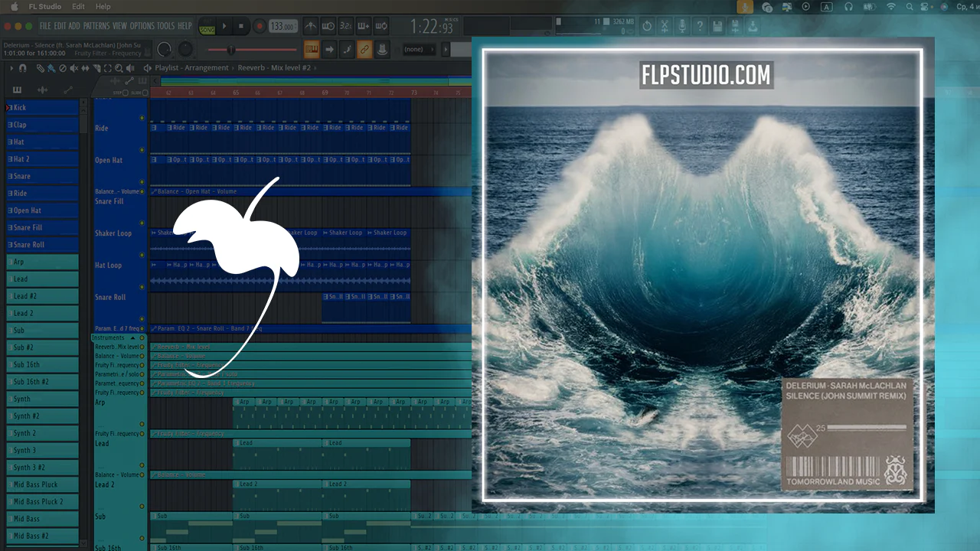Collapse the Instruments track group

132,337
